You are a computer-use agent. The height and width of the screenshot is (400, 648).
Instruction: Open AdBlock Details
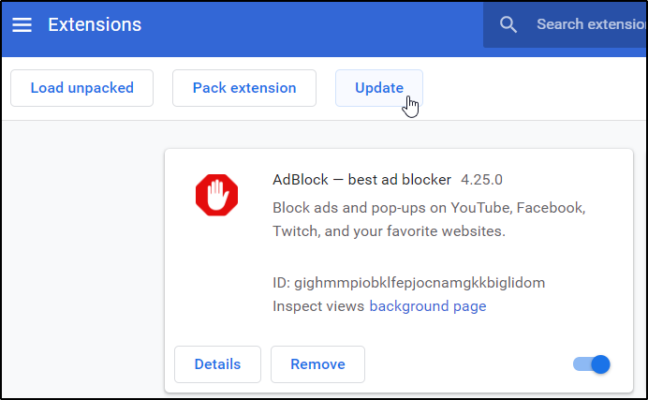(217, 364)
